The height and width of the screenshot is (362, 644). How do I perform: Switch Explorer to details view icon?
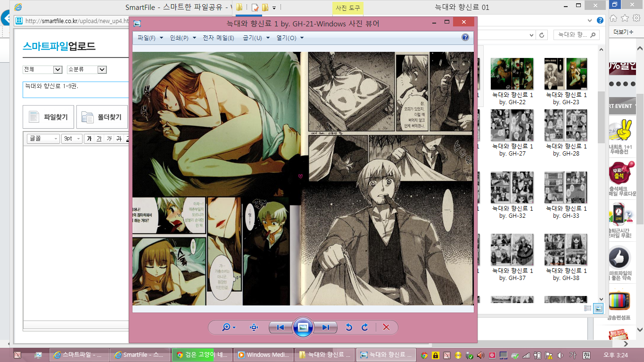click(x=588, y=308)
